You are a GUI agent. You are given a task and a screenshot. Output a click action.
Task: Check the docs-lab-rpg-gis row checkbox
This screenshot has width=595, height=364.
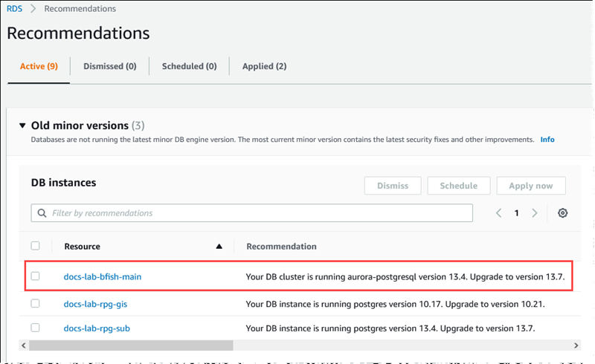click(35, 303)
